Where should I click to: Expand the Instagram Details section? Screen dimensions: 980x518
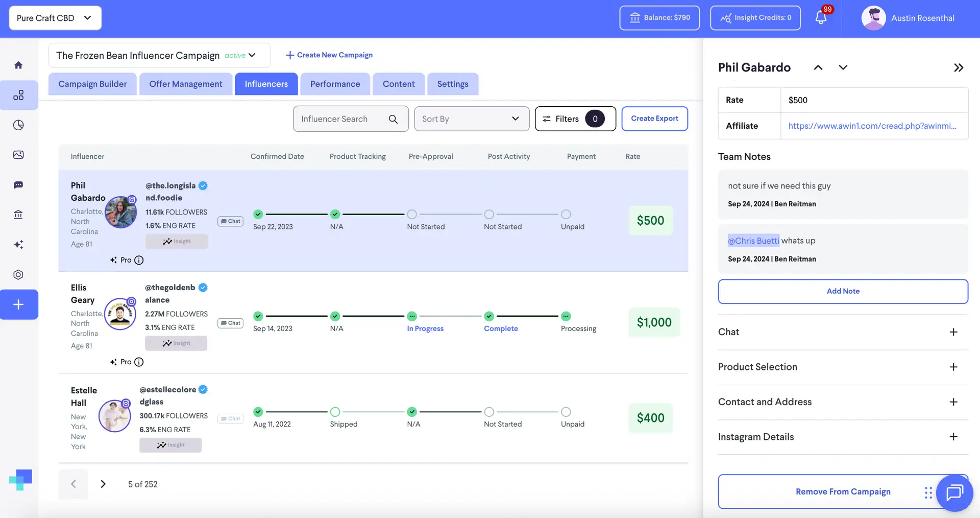click(953, 437)
